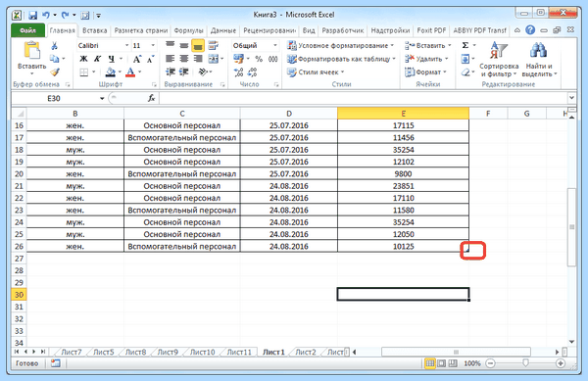
Task: Click the Clear eraser icon
Action: [465, 71]
